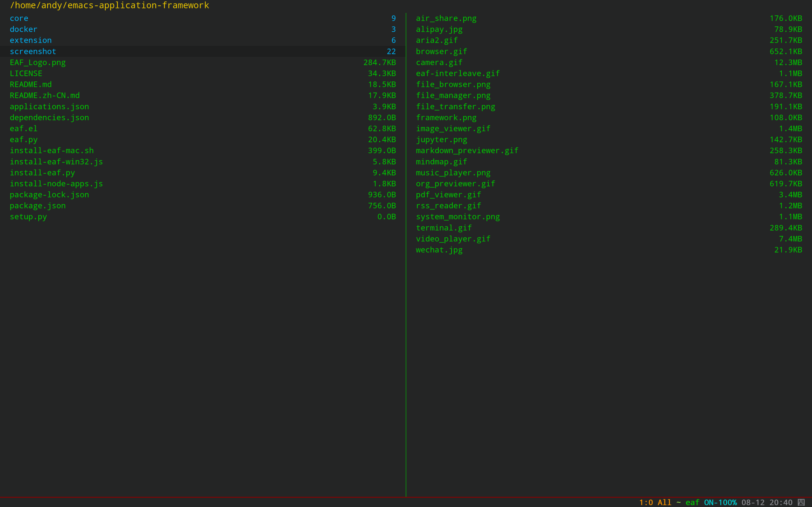Preview air_share.png in right pane
This screenshot has height=507, width=812.
click(x=446, y=18)
